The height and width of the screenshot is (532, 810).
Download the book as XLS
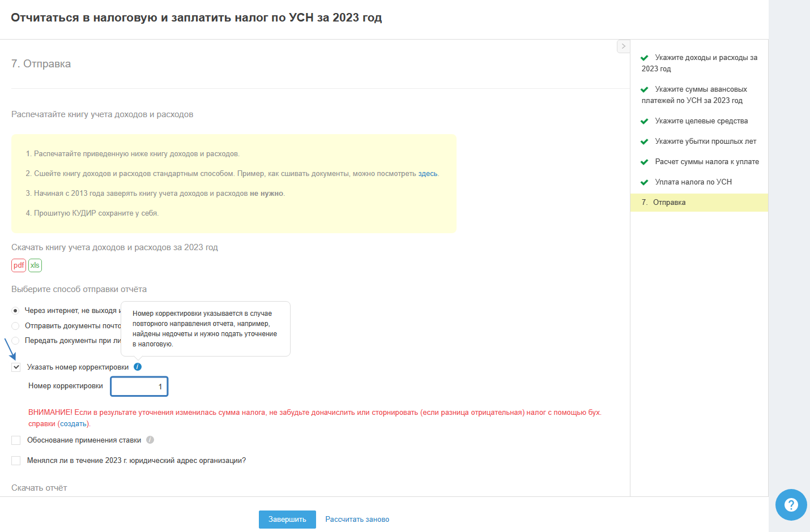point(35,265)
